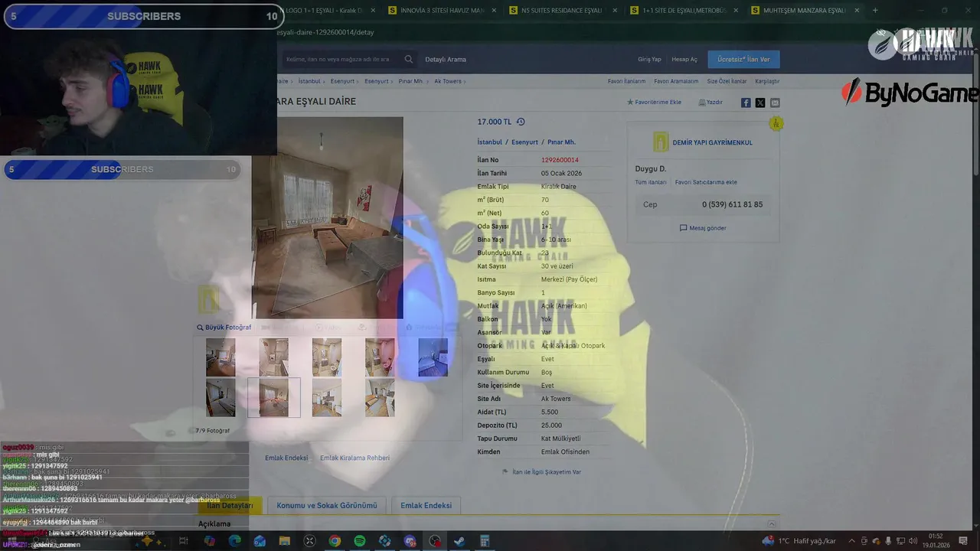Open the weather widget showing 1°C

[x=799, y=541]
